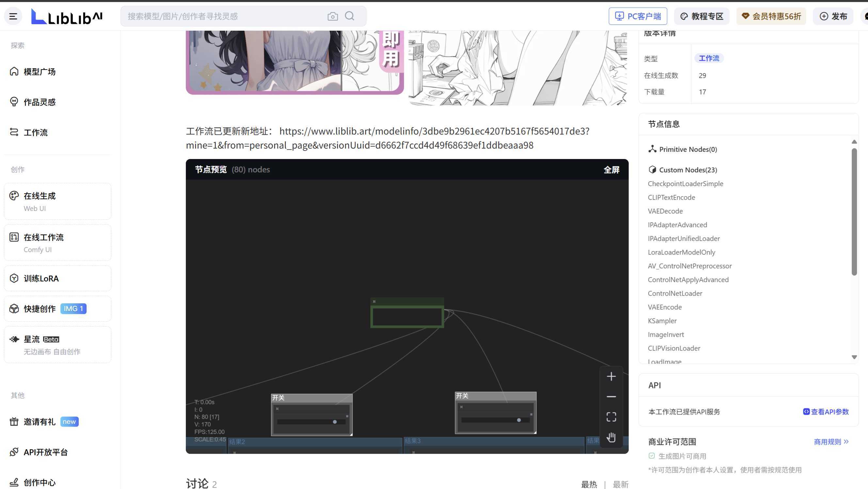
Task: Open the 教程专区 tutorials section
Action: click(701, 16)
